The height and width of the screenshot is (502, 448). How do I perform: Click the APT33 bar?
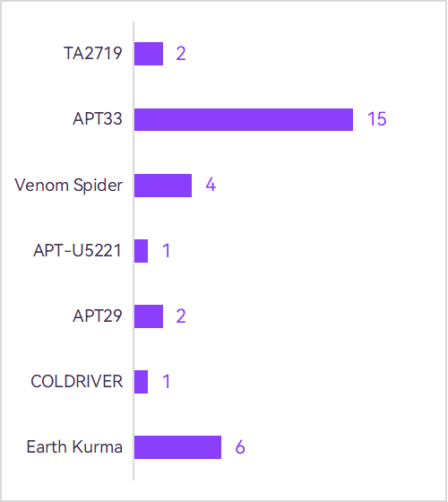[x=244, y=119]
